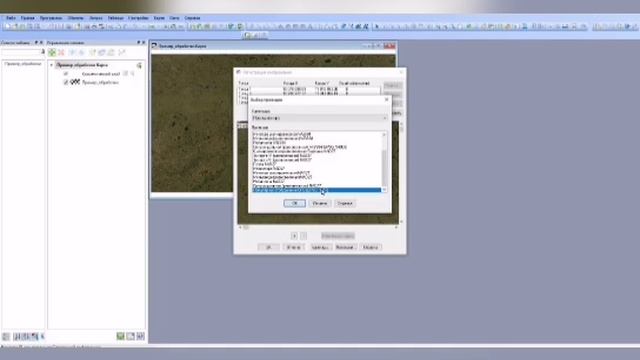The height and width of the screenshot is (360, 640).
Task: Click the green icon below the layer panel
Action: tap(120, 336)
